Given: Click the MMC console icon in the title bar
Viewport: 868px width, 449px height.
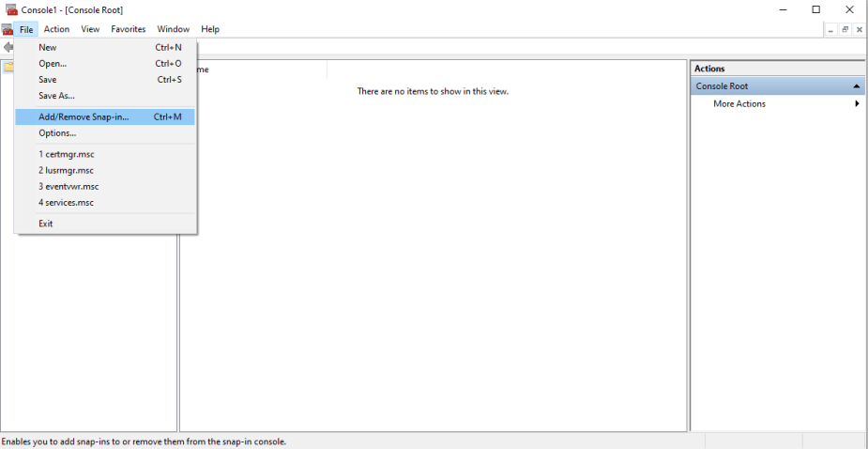Looking at the screenshot, I should click(x=11, y=10).
